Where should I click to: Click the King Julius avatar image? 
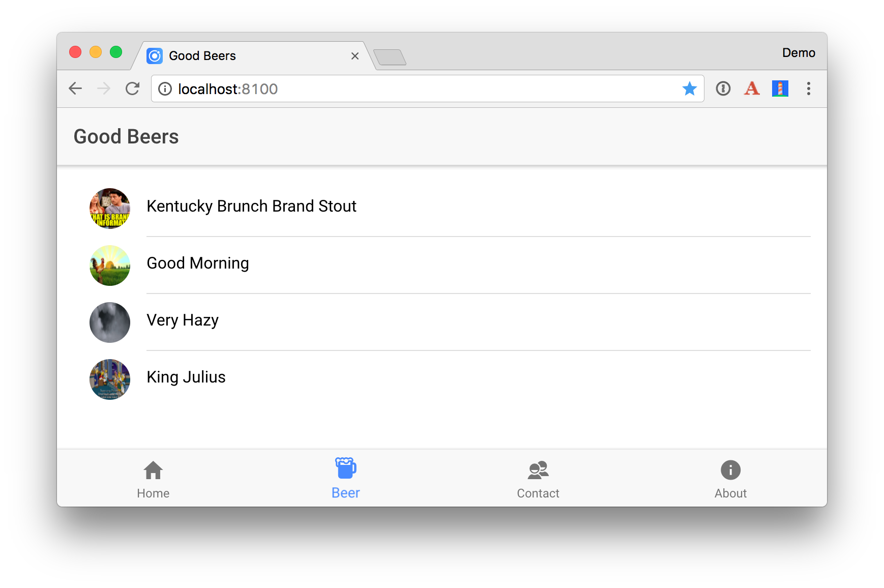110,379
